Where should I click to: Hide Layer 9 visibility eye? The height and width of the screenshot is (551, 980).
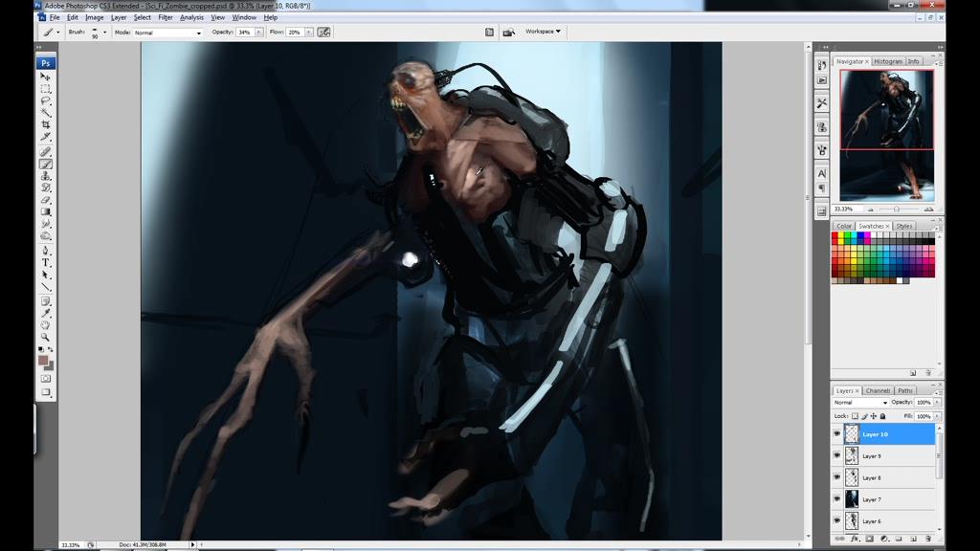tap(836, 455)
